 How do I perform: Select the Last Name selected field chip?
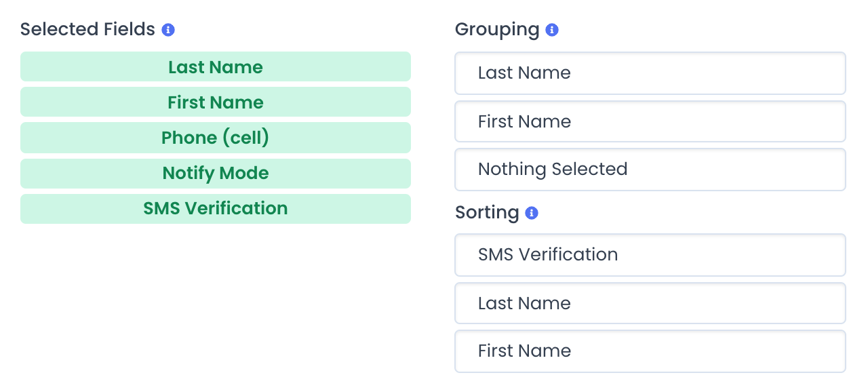tap(216, 66)
